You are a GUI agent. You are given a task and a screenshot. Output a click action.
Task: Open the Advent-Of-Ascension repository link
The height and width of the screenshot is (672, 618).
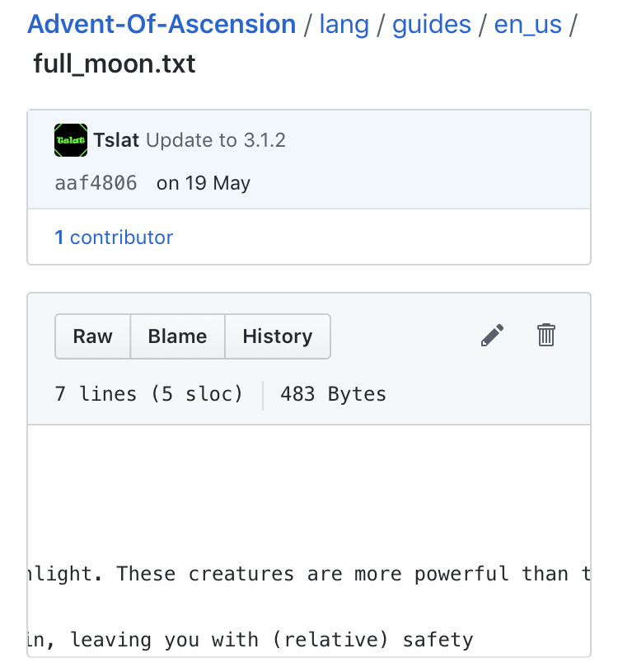click(x=162, y=24)
